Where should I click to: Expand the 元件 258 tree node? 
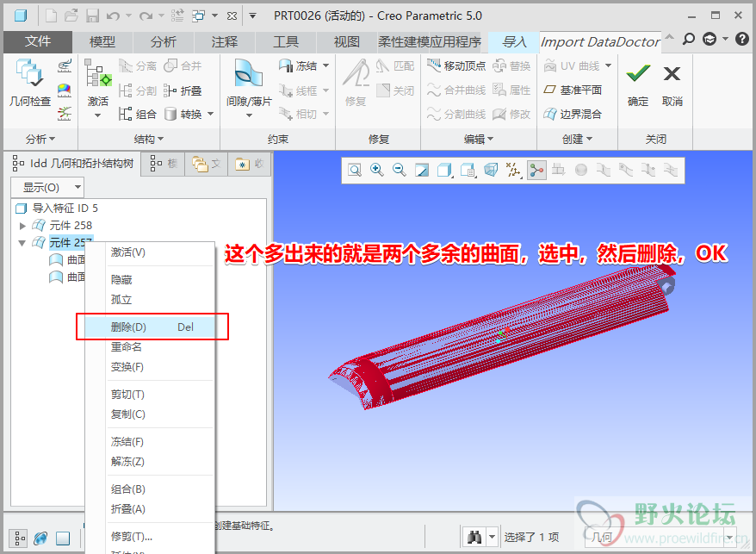(x=22, y=226)
